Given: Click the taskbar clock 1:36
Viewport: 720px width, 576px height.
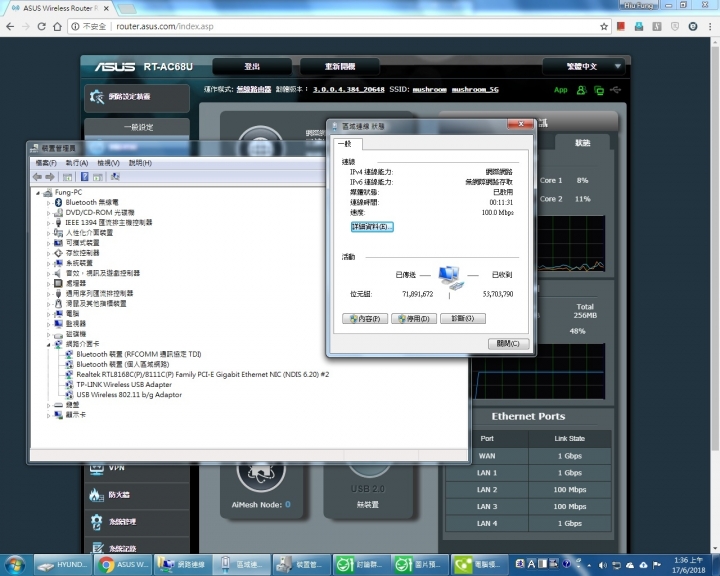Looking at the screenshot, I should 688,565.
